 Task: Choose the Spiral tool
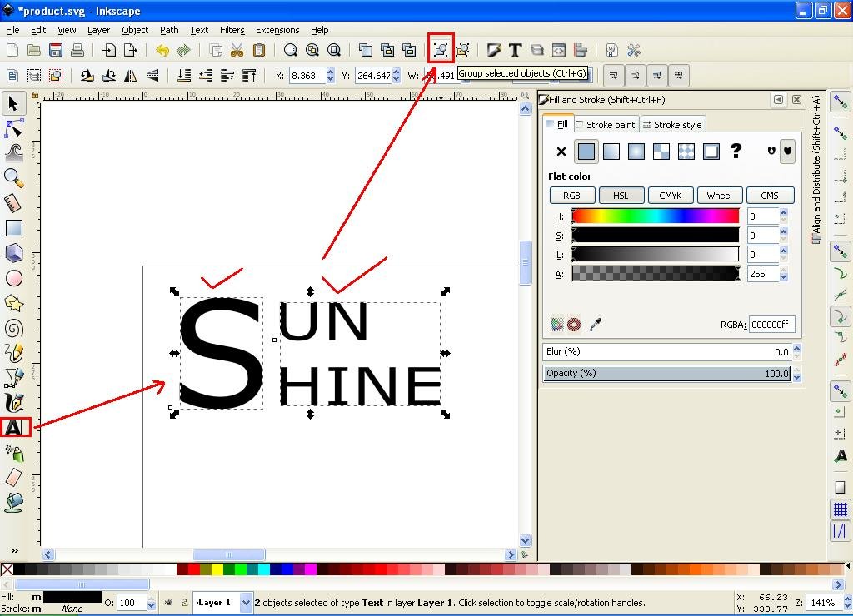(x=14, y=328)
